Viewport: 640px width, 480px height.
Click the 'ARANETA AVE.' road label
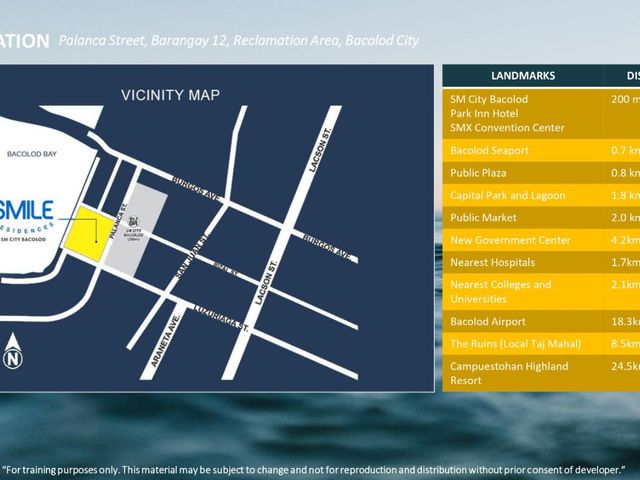coord(166,340)
